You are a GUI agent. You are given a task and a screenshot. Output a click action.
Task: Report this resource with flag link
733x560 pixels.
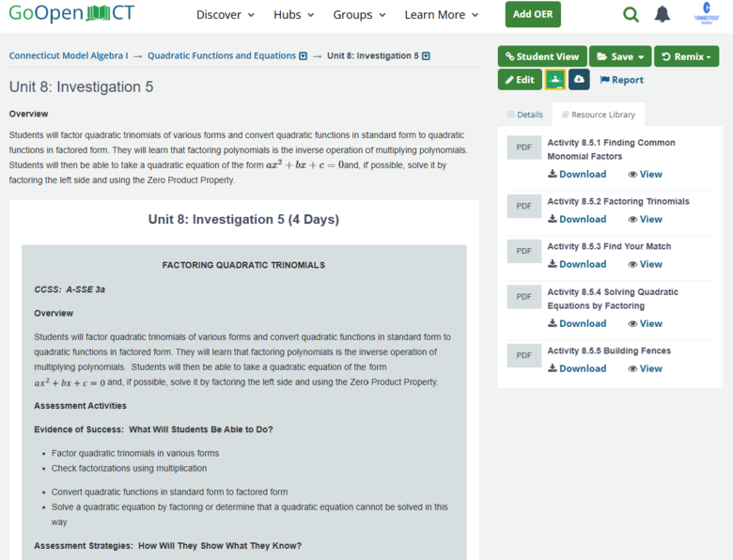[621, 80]
